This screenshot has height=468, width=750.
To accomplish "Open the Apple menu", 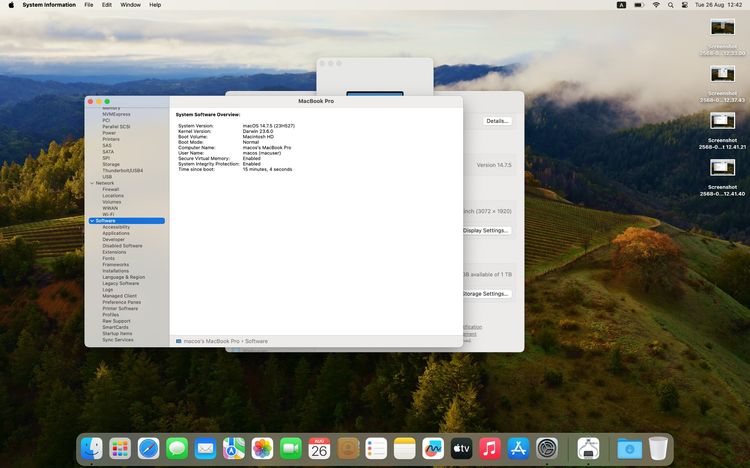I will pyautogui.click(x=11, y=5).
